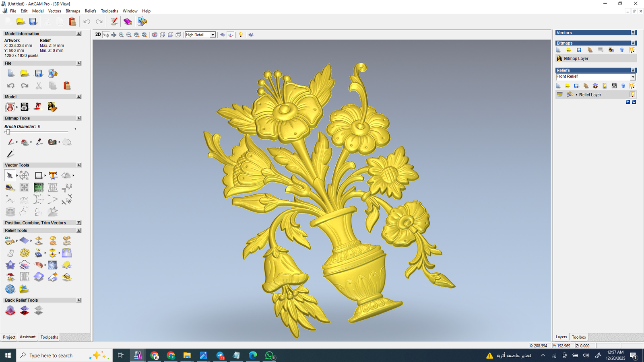This screenshot has height=362, width=644.
Task: Click the Zoom In magnifier icon
Action: point(121,35)
